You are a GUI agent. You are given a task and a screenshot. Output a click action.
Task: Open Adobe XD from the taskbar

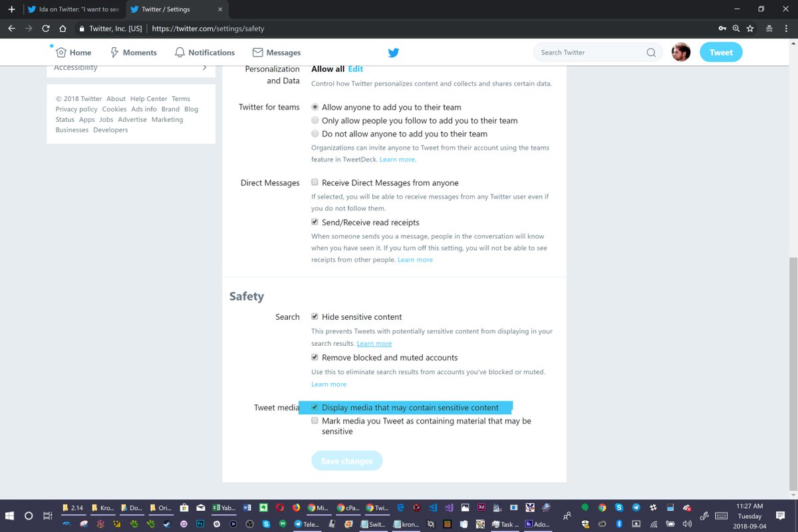click(481, 507)
